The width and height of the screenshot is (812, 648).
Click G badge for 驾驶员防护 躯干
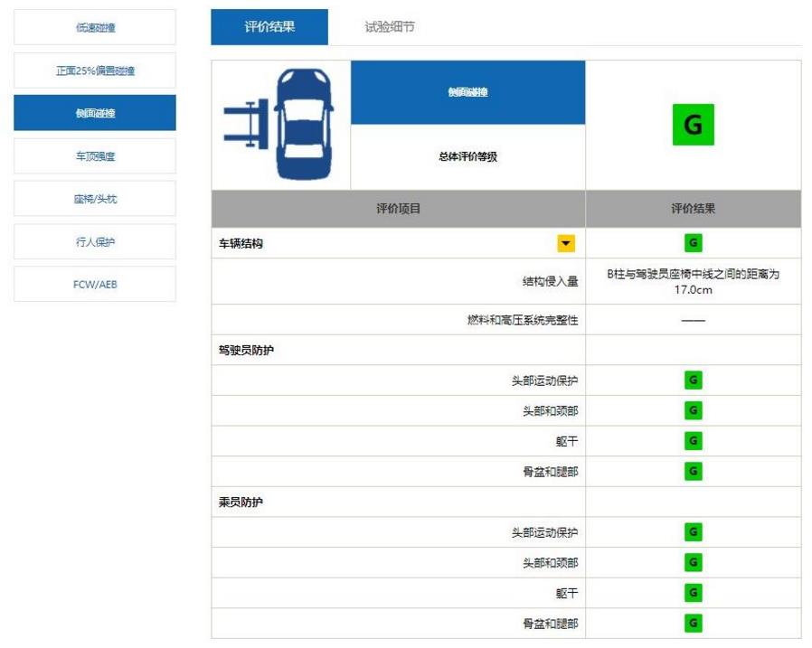[693, 441]
